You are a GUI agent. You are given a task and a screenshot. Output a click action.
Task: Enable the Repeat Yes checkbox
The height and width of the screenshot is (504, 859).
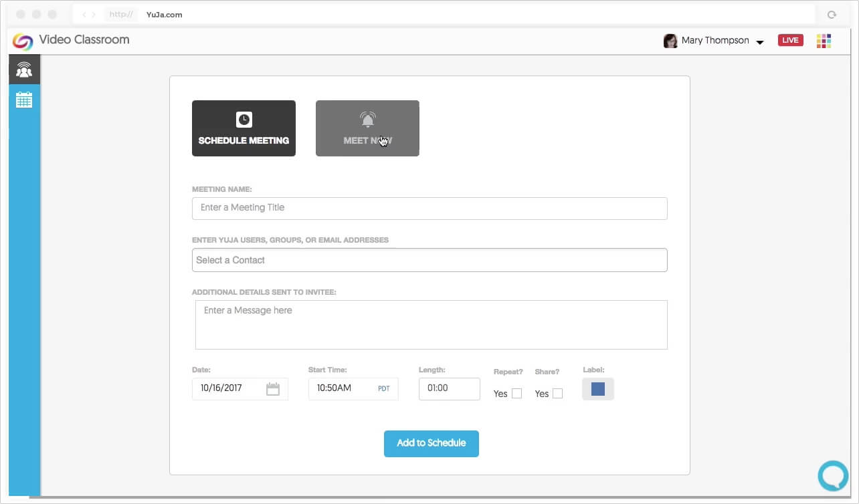pyautogui.click(x=516, y=394)
